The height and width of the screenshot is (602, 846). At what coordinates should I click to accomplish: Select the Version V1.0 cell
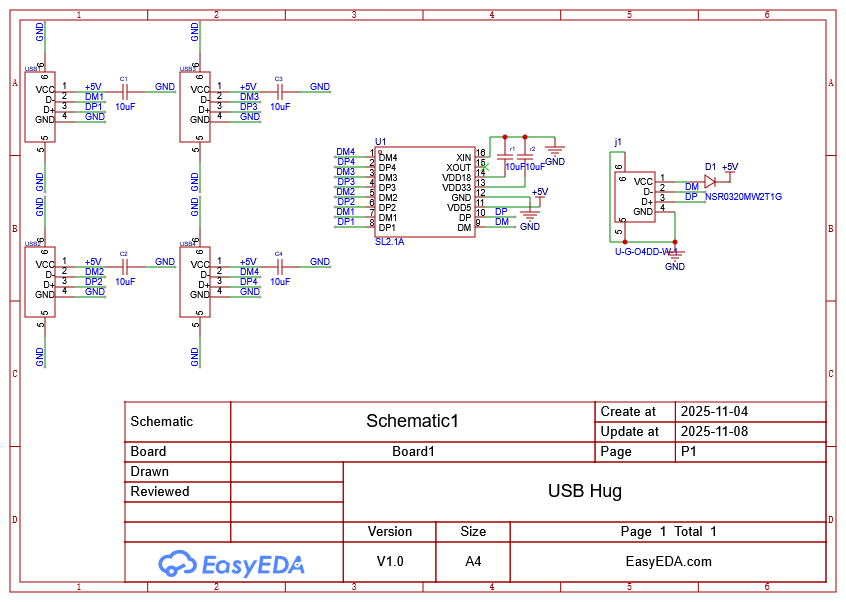(x=389, y=562)
